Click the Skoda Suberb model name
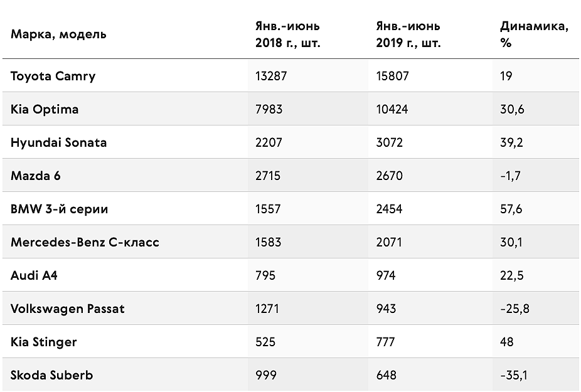This screenshot has height=392, width=581. (x=51, y=375)
